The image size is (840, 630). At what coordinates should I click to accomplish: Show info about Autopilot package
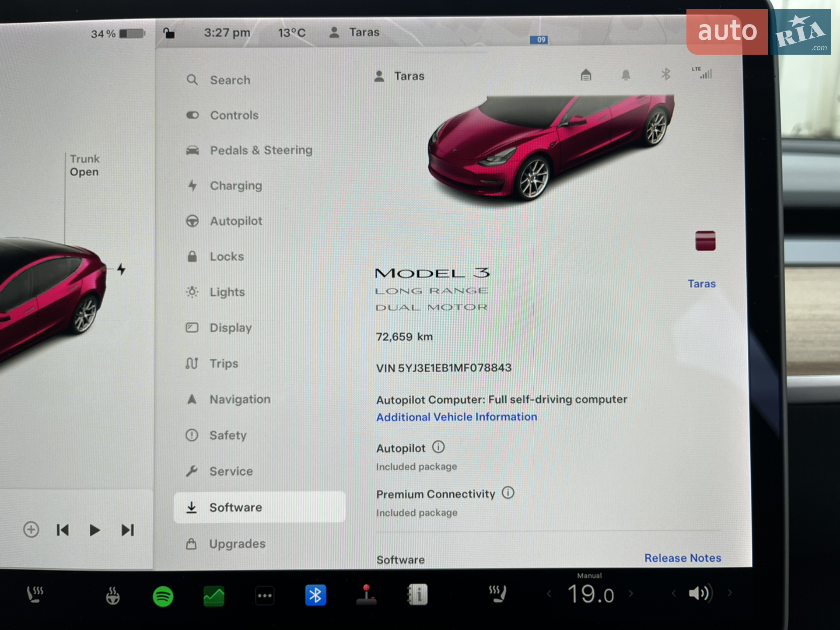click(438, 447)
